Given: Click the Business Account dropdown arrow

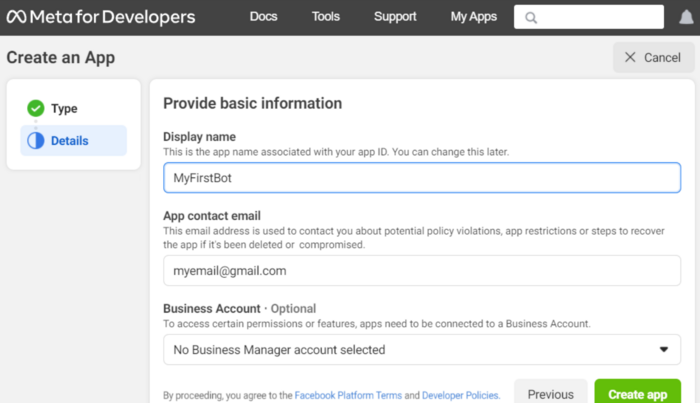Looking at the screenshot, I should 663,350.
